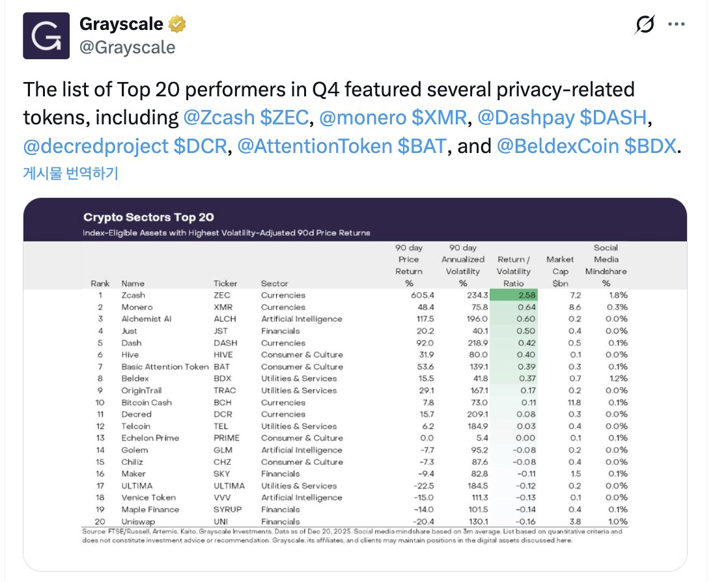Go to the @Dashpay profile mention
This screenshot has height=582, width=728.
click(527, 118)
